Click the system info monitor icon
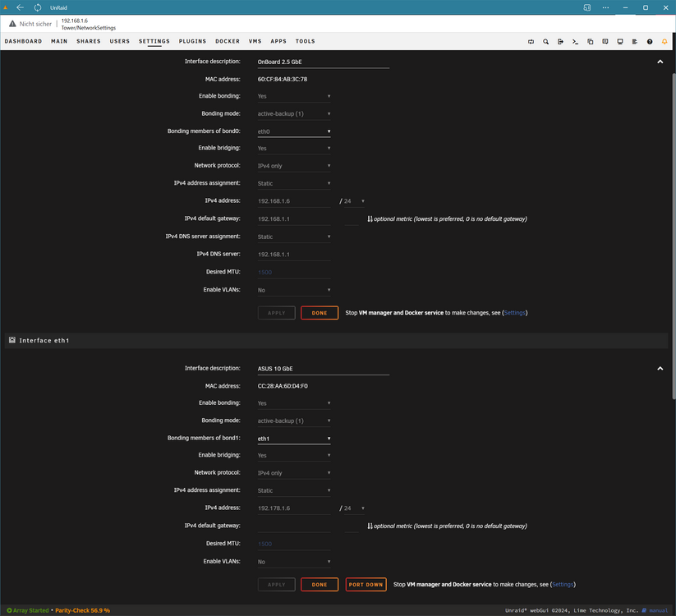 point(620,41)
